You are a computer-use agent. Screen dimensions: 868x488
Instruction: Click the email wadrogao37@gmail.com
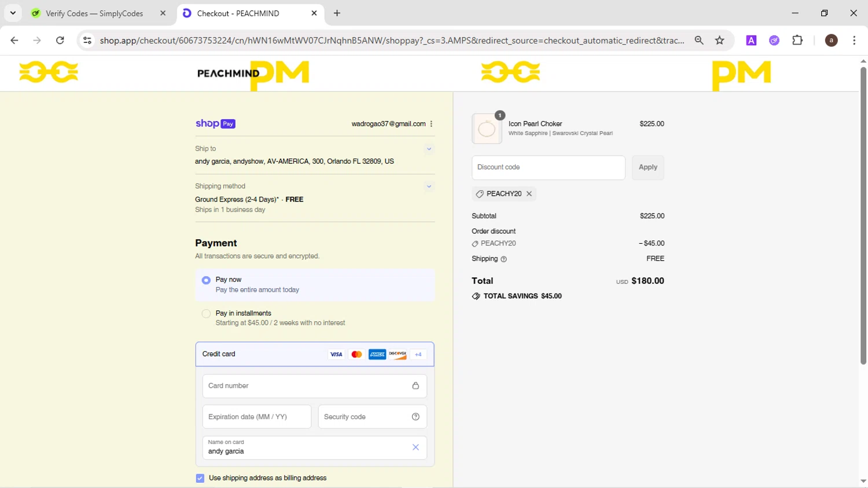point(388,124)
